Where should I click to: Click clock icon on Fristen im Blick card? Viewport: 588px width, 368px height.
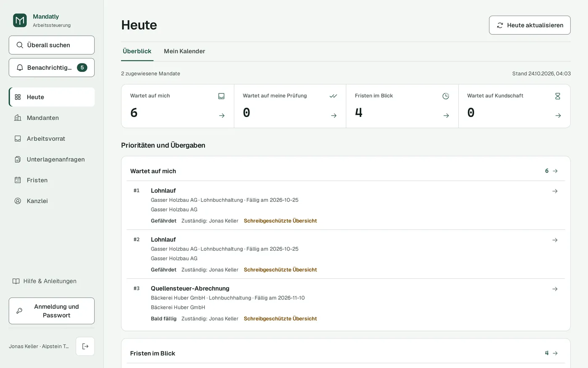click(446, 96)
